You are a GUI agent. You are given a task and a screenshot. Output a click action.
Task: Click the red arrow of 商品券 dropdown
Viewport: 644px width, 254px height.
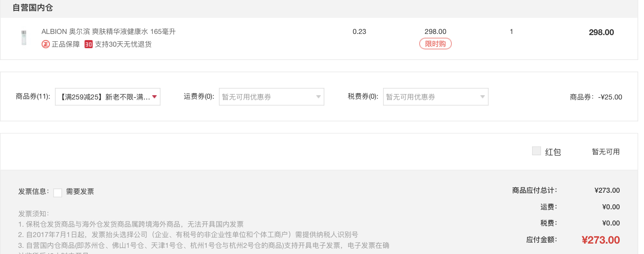coord(154,97)
